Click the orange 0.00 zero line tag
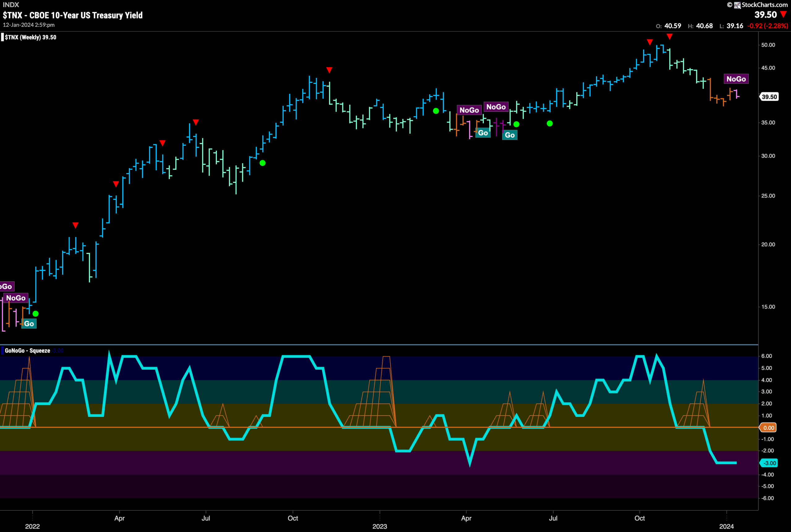 pyautogui.click(x=768, y=428)
